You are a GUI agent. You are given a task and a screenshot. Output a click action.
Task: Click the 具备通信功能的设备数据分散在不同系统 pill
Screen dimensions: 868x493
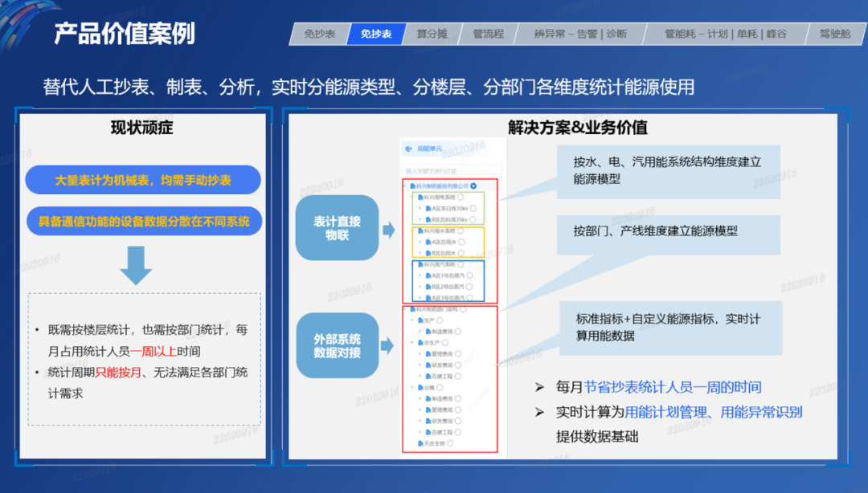tap(144, 222)
